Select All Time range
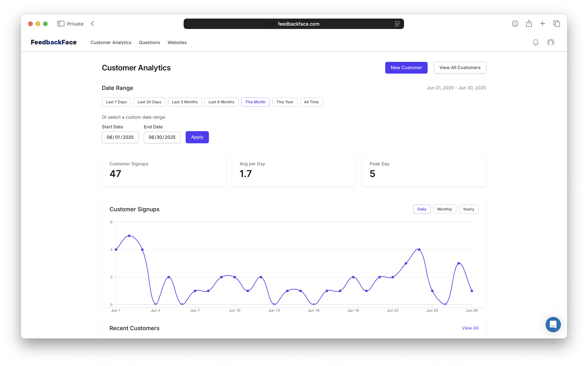This screenshot has height=366, width=588. click(311, 102)
